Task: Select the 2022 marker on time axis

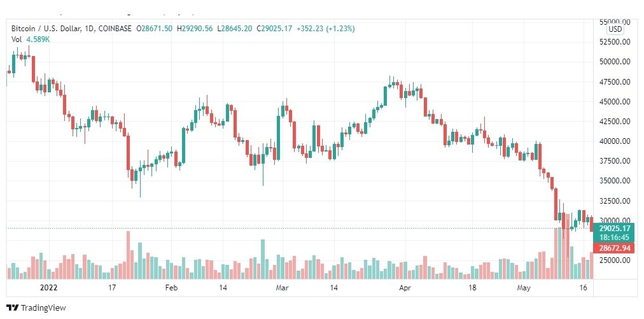Action: (x=49, y=288)
